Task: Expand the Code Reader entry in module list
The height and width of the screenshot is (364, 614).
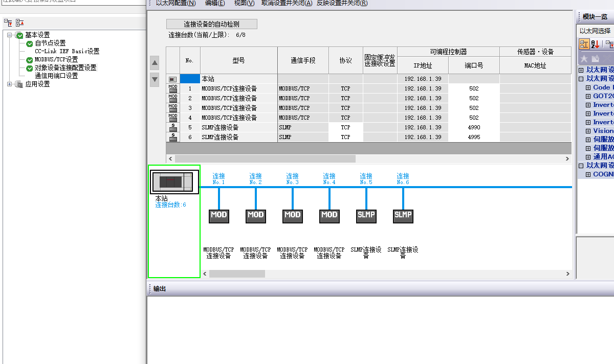Action: 588,87
